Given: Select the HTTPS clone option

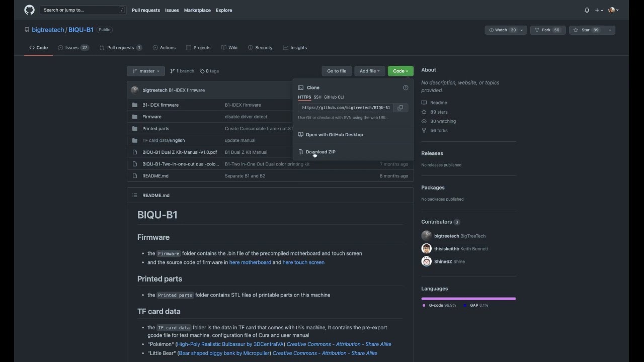Looking at the screenshot, I should [x=304, y=97].
